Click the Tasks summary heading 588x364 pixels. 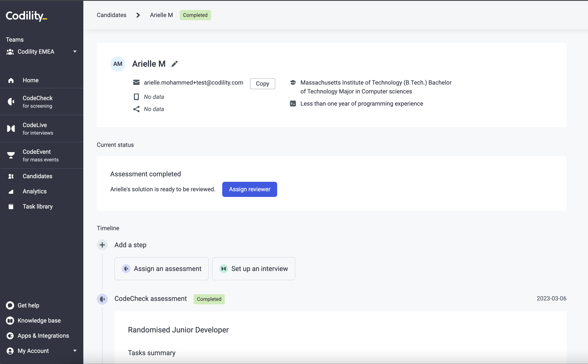tap(152, 353)
